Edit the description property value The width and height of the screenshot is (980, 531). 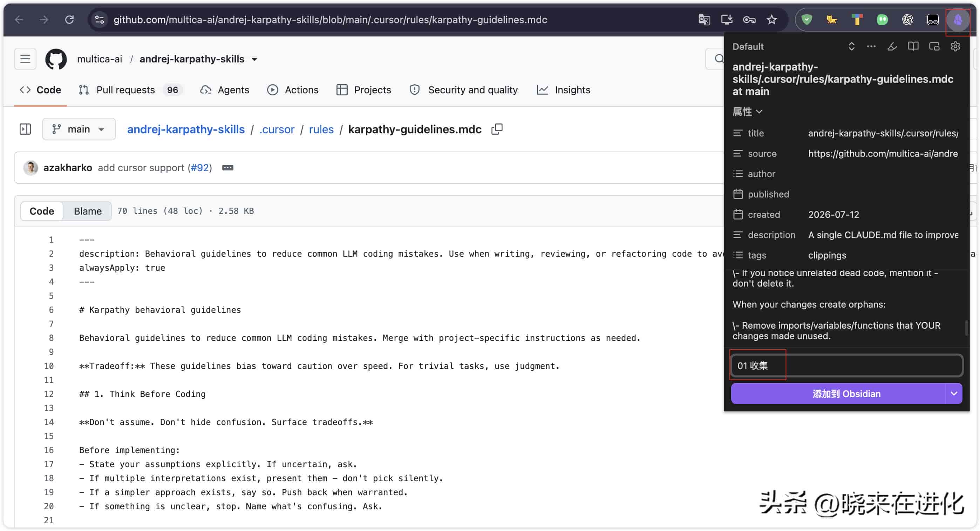point(883,235)
